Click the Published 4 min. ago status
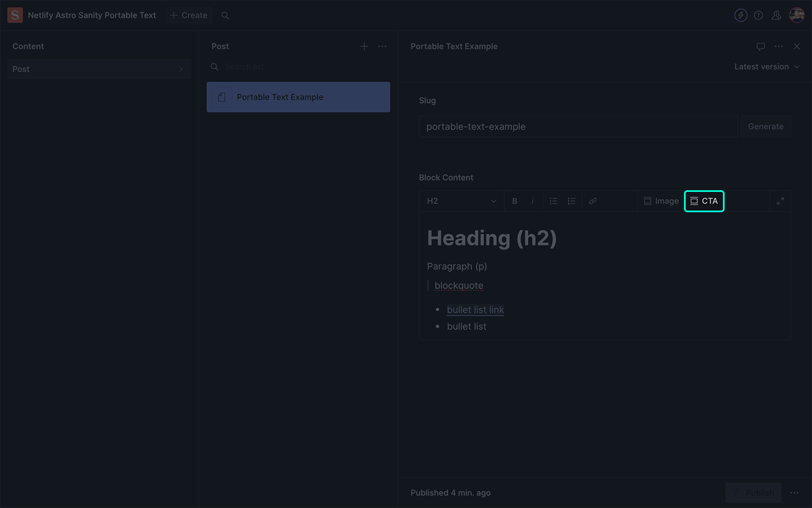 coord(451,493)
